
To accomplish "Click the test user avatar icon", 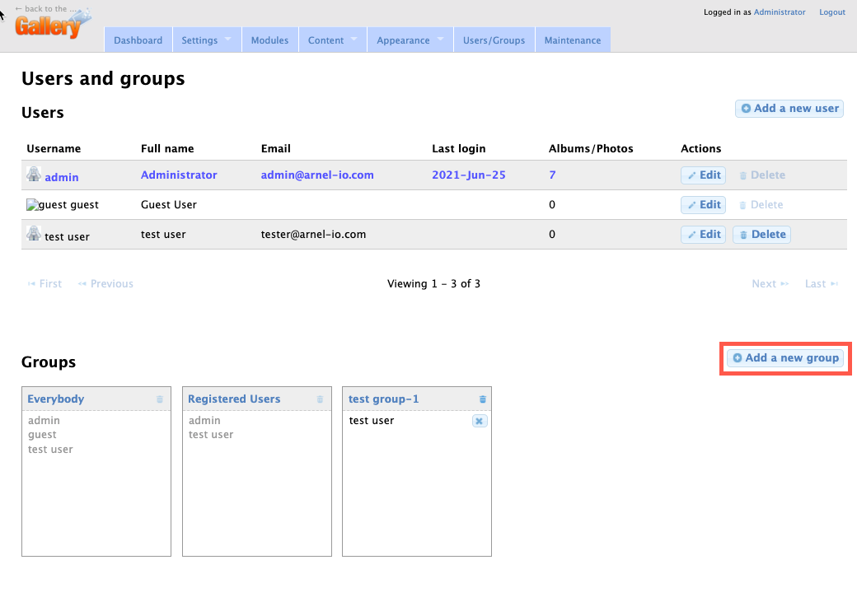I will [x=34, y=234].
